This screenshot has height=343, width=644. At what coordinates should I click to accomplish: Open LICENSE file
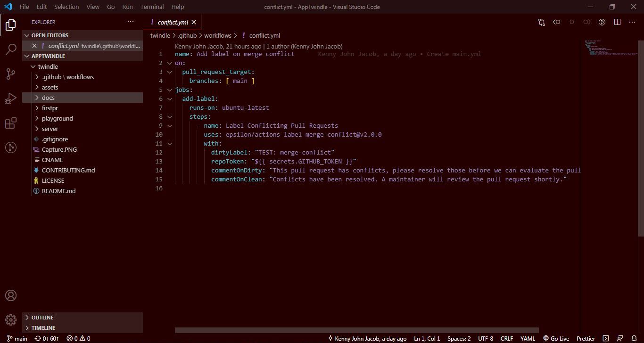tap(83, 180)
